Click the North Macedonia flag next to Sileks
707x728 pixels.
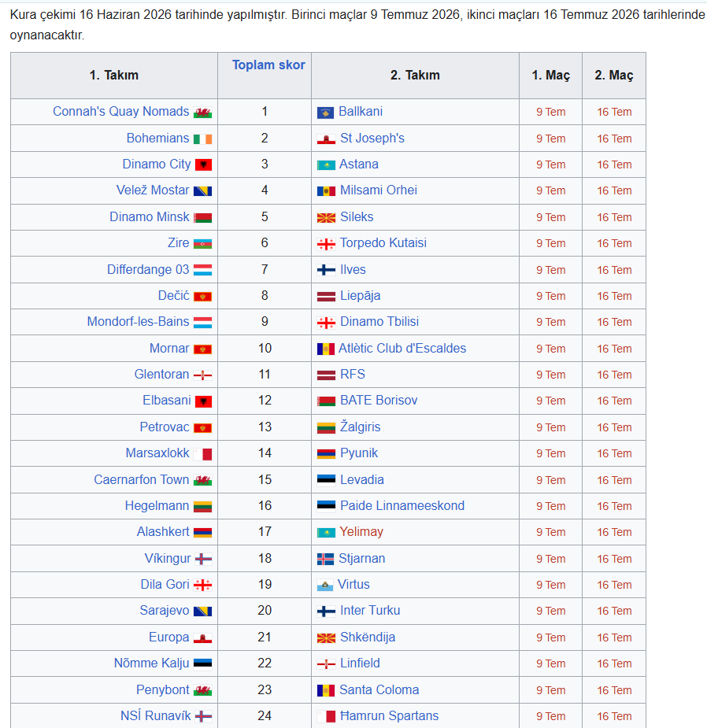(x=326, y=217)
